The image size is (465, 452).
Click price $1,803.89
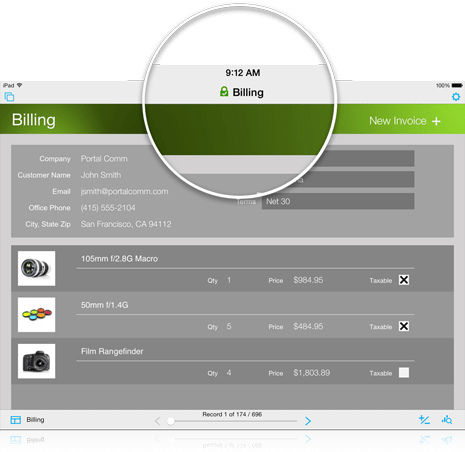[312, 373]
